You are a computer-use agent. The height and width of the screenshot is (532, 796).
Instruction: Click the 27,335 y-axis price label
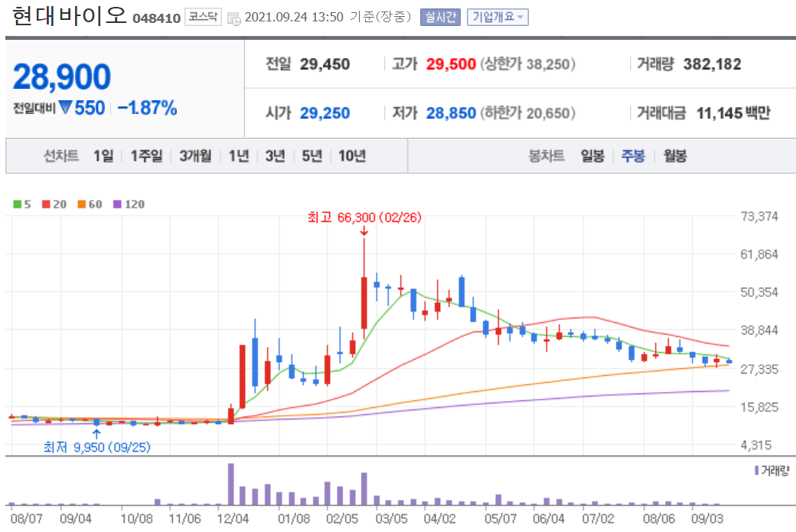[759, 369]
